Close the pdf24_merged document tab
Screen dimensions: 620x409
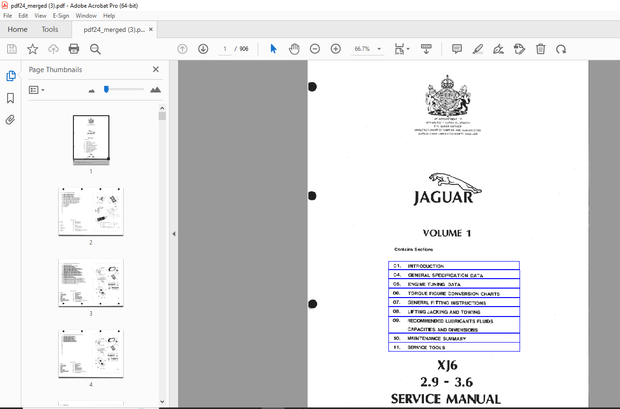[151, 29]
